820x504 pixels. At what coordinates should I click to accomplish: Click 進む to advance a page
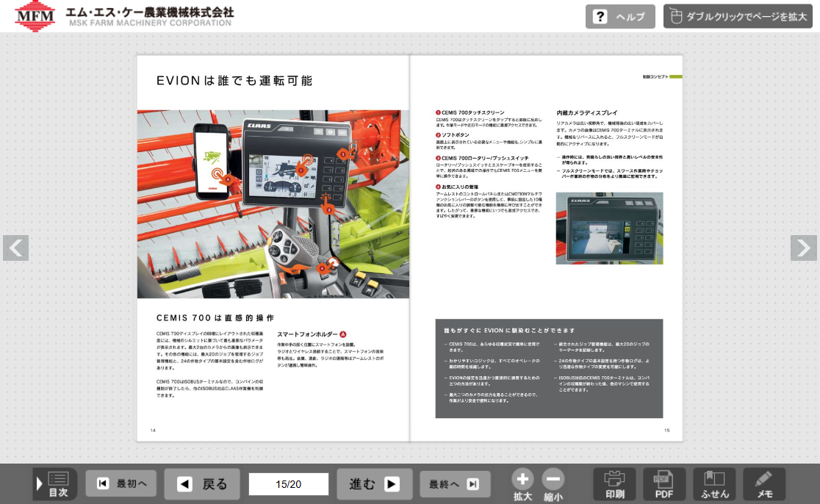pos(375,484)
